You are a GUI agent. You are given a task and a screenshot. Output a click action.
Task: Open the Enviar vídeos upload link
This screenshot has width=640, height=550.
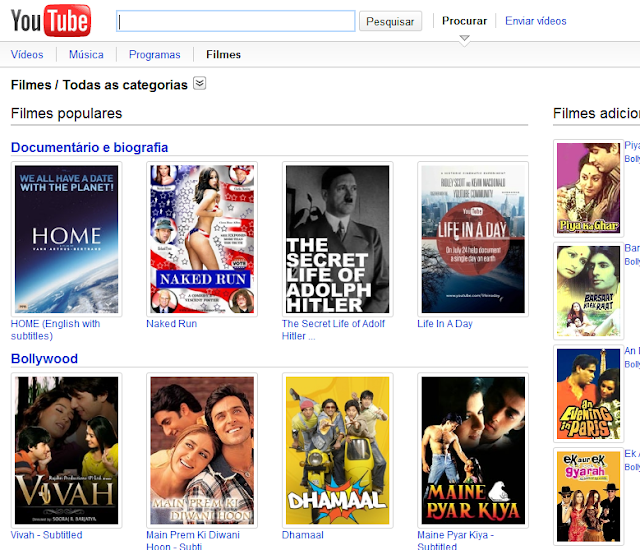[x=536, y=21]
